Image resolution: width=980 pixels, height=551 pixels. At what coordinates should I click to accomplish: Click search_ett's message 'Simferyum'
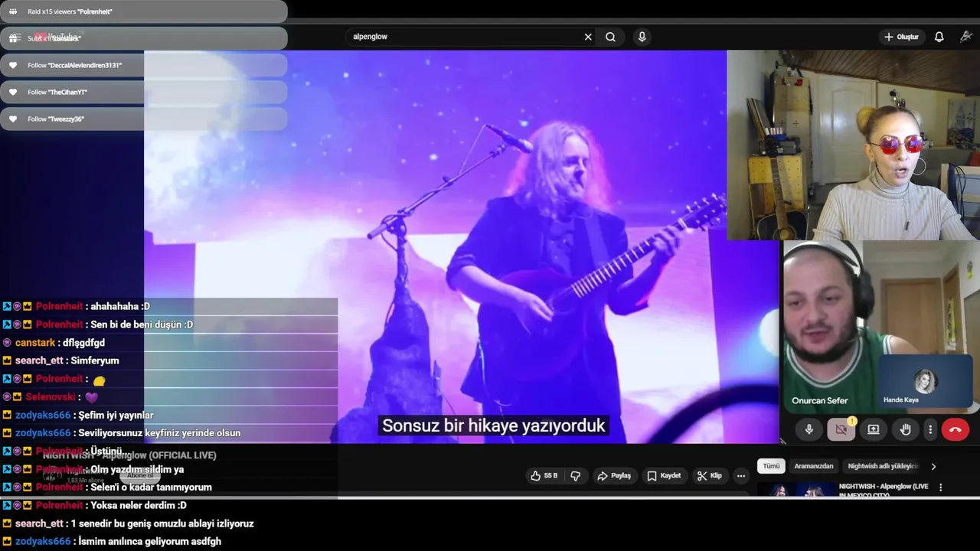pyautogui.click(x=95, y=360)
